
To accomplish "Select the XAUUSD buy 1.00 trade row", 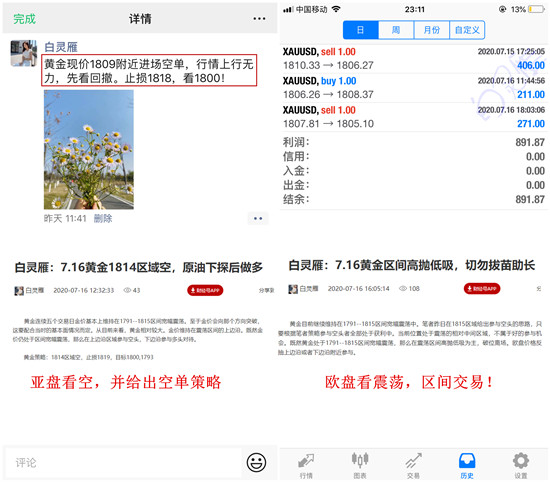I will point(414,88).
